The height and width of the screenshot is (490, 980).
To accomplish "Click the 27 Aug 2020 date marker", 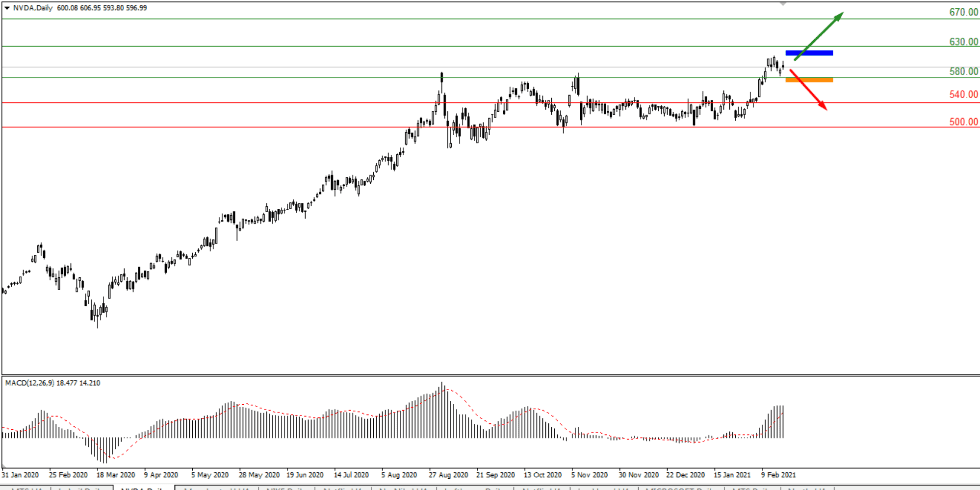I will pos(448,475).
